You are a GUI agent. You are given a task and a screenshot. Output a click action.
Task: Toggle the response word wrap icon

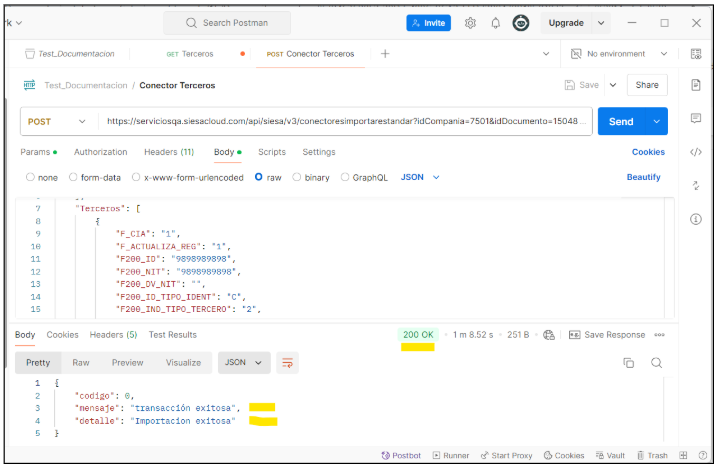tap(288, 363)
